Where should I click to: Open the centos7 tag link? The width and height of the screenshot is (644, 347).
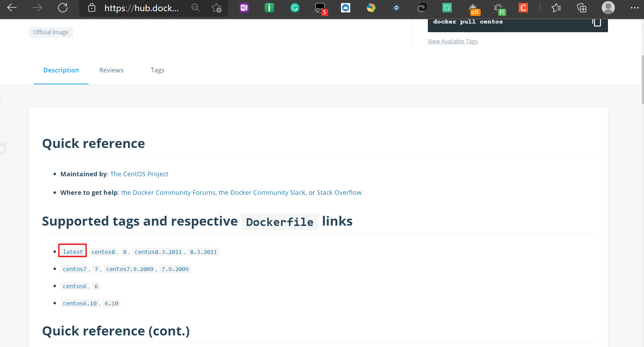[x=75, y=269]
